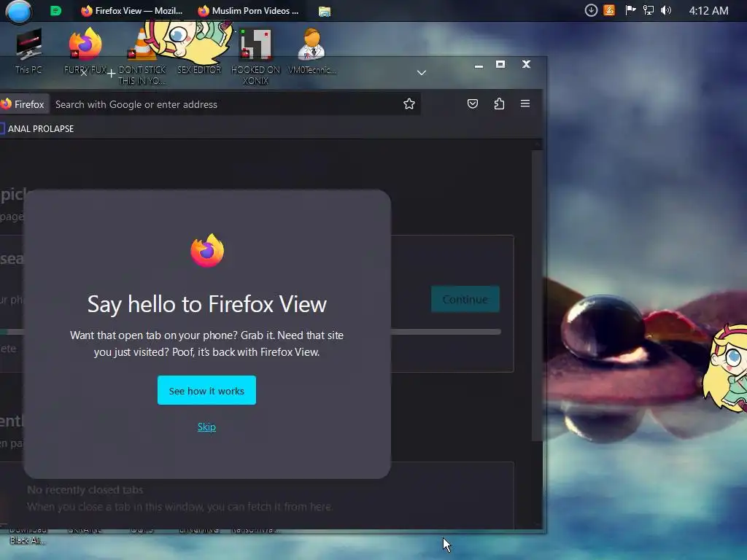This screenshot has width=747, height=560.
Task: Click the green chat icon in taskbar
Action: (x=55, y=10)
